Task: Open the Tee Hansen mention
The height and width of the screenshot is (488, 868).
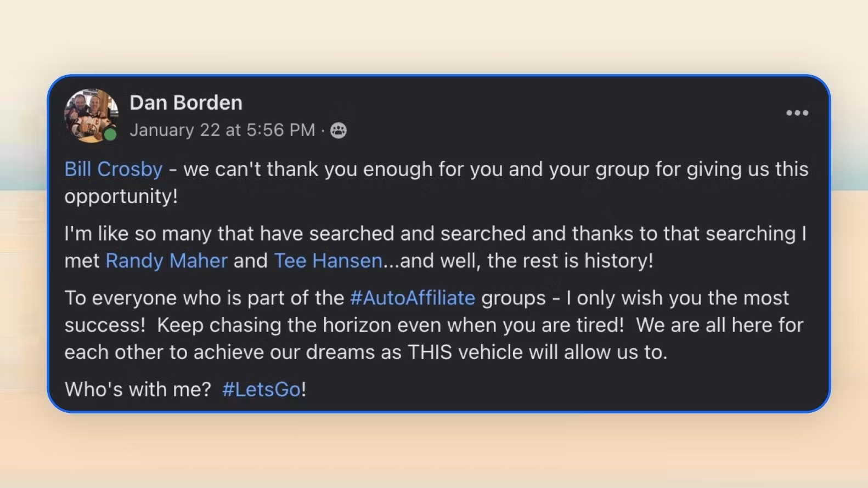Action: click(x=328, y=260)
